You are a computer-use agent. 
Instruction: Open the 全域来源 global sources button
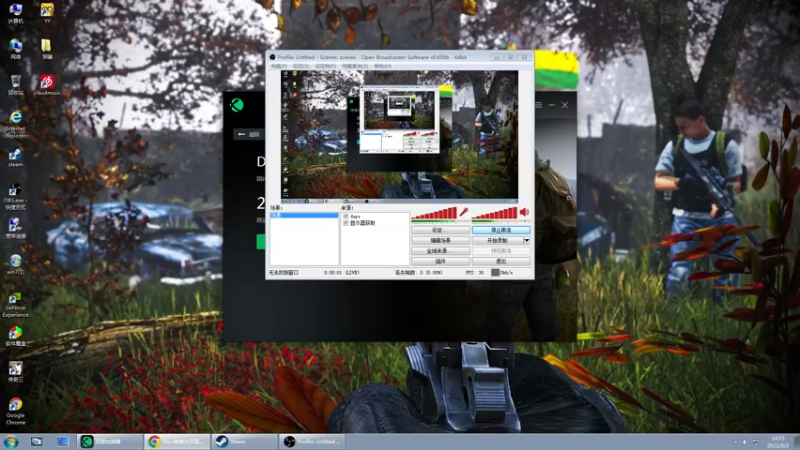[440, 251]
